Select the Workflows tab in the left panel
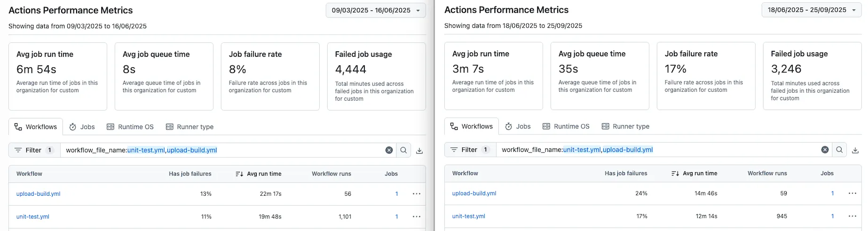 click(36, 127)
